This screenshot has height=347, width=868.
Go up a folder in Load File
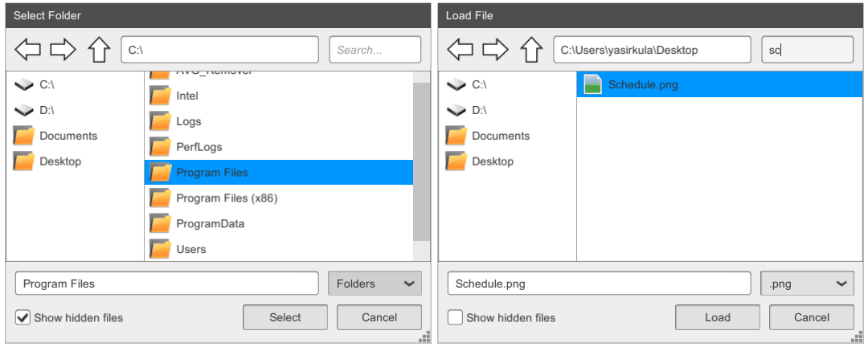click(531, 50)
